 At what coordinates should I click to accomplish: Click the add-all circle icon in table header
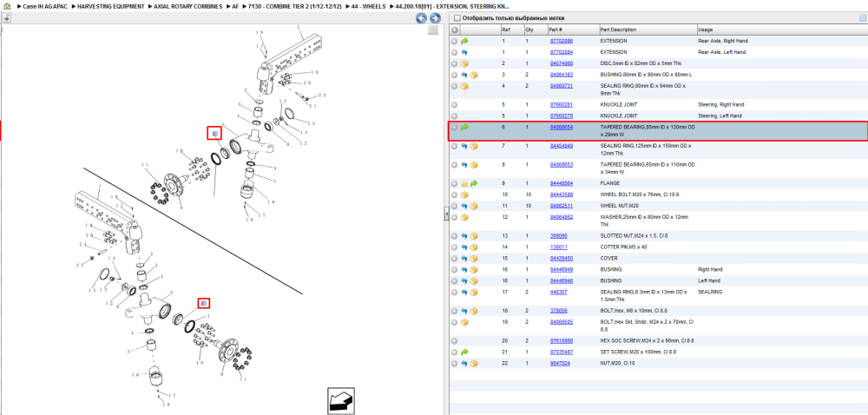click(x=455, y=30)
